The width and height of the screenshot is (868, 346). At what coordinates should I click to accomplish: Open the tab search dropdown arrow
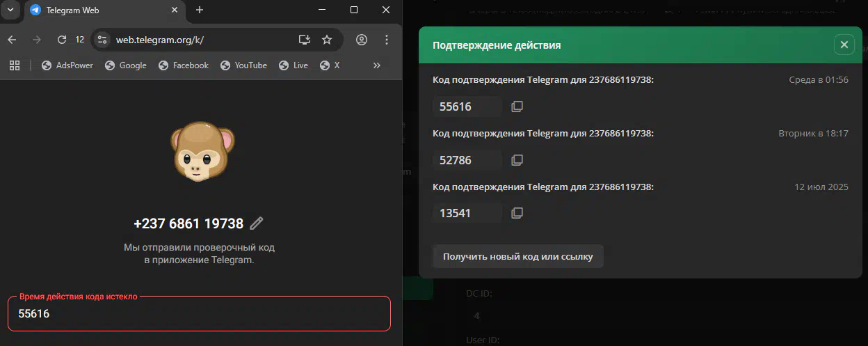coord(10,10)
